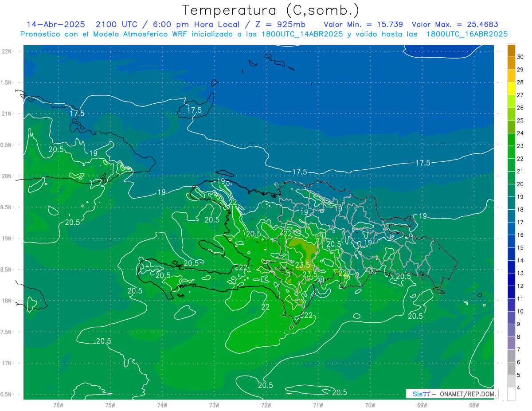Click the '76W' longitude axis label

point(58,405)
